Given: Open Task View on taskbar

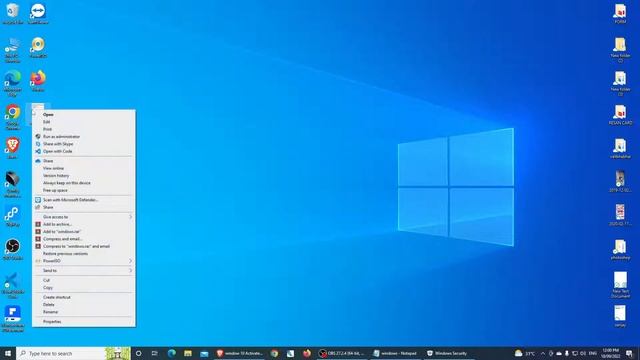Looking at the screenshot, I should point(155,353).
